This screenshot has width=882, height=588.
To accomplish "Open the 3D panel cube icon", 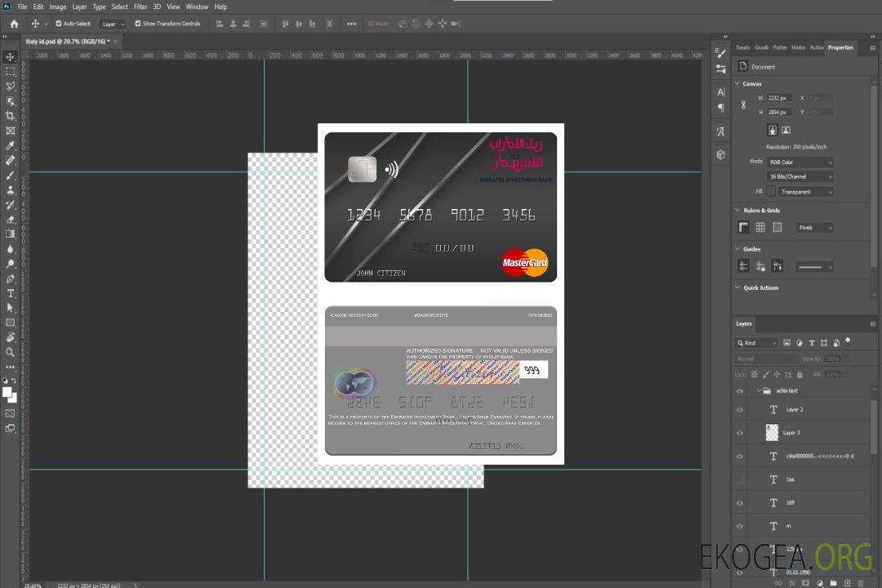I will (x=721, y=154).
